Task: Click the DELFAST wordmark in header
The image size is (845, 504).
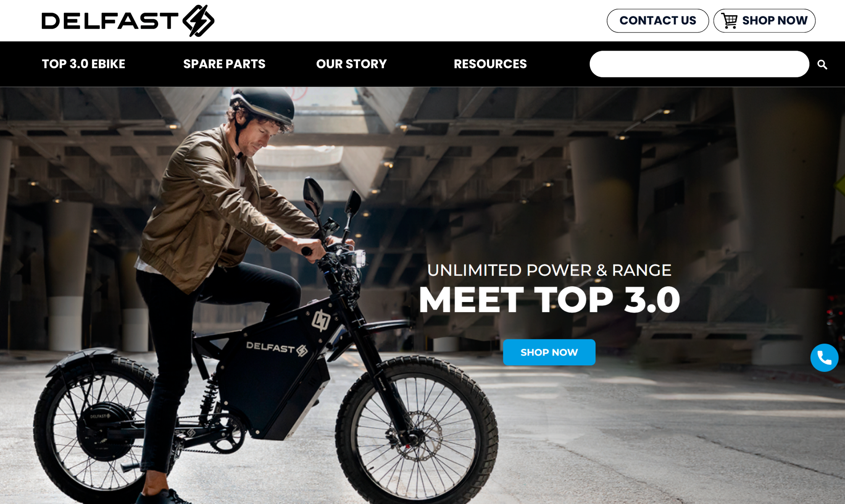Action: [x=110, y=21]
